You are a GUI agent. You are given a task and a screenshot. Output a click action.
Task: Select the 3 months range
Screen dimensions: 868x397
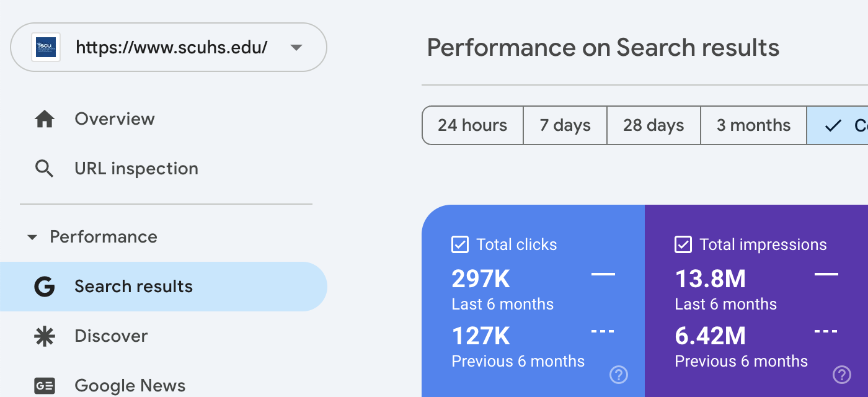pos(754,125)
